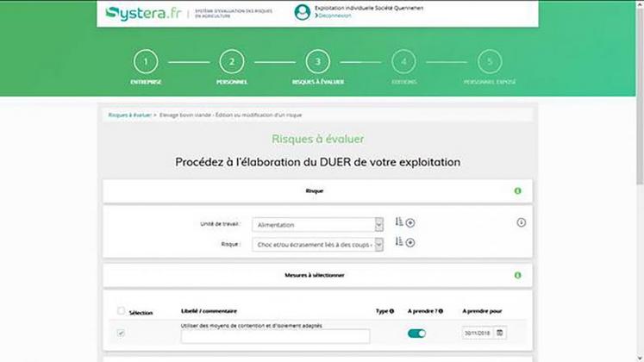Screen dimensions: 644x362
Task: Toggle the A prendre switch off
Action: click(x=416, y=333)
